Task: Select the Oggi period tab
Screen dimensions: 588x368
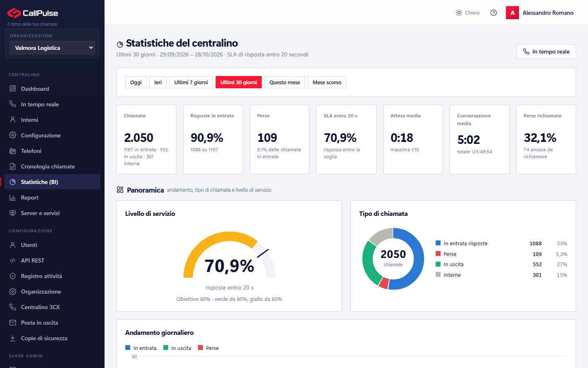Action: tap(136, 82)
